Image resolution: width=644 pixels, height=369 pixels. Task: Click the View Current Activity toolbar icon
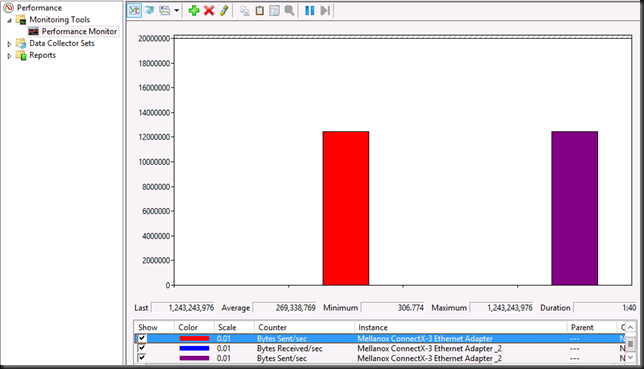click(134, 10)
